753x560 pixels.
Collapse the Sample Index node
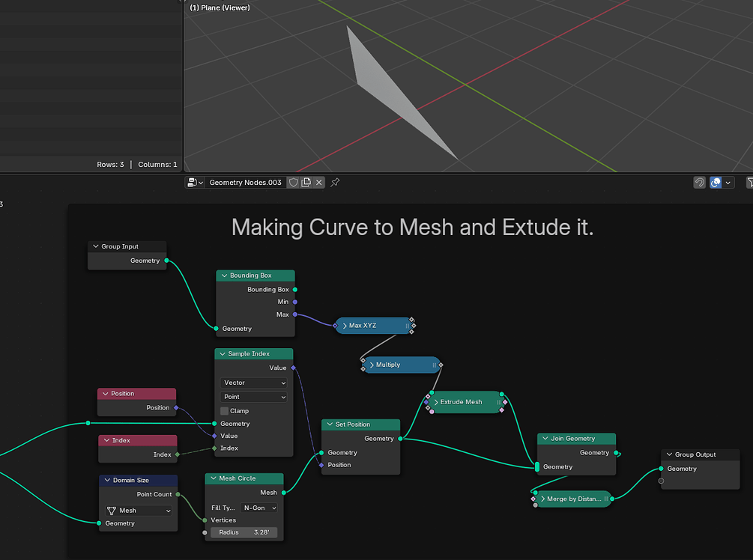coord(223,353)
